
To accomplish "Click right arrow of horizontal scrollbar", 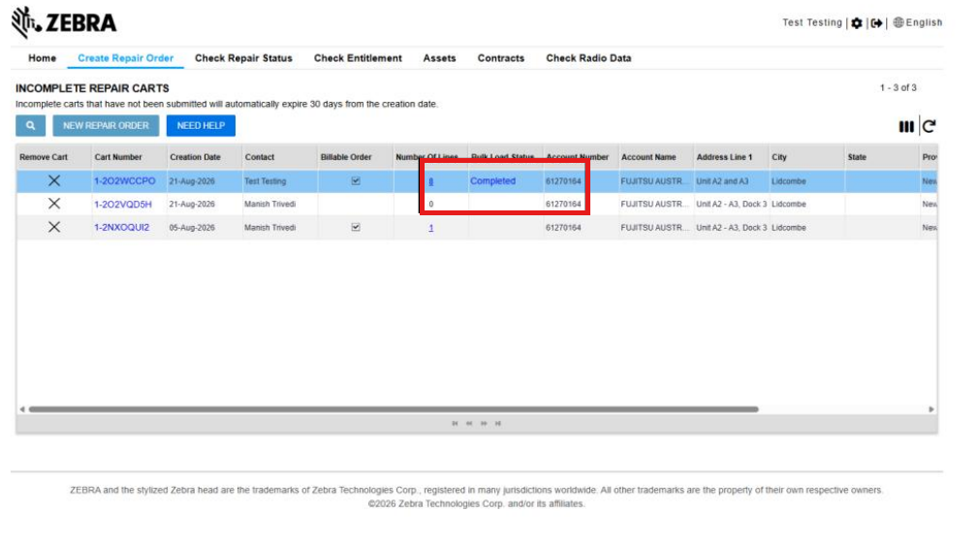I will point(932,409).
